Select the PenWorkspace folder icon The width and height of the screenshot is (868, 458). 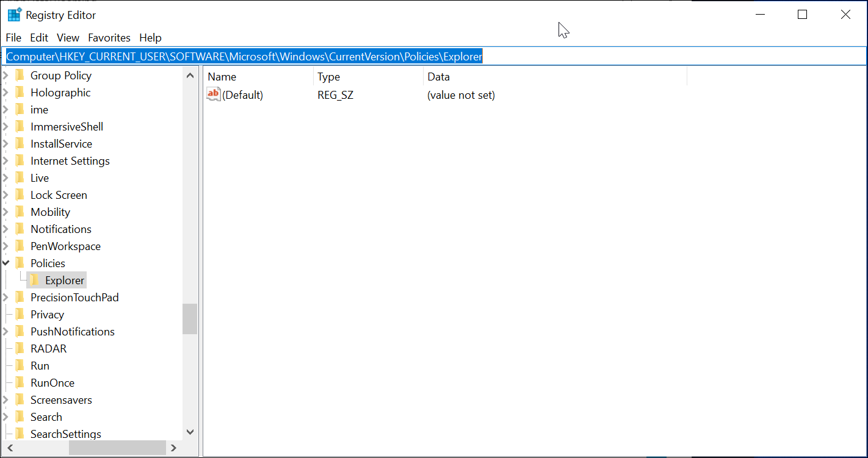point(20,246)
